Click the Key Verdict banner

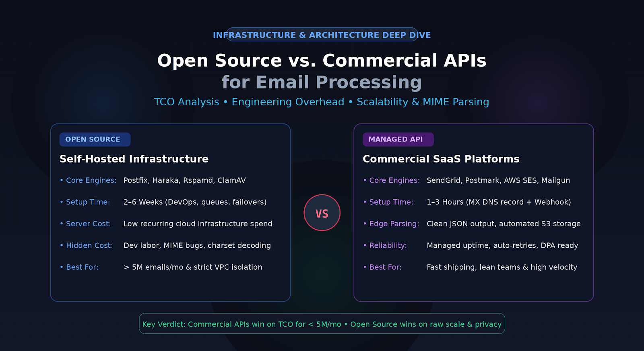click(x=322, y=324)
